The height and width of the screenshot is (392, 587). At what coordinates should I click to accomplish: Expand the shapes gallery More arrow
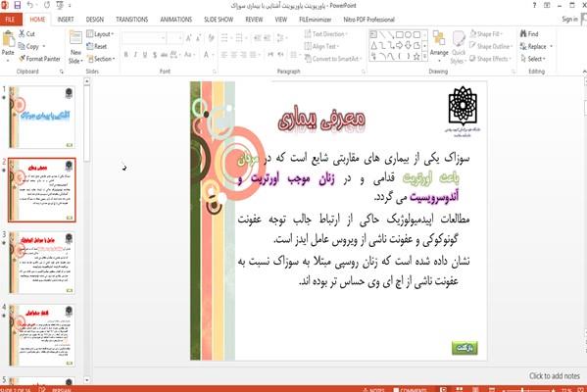424,57
